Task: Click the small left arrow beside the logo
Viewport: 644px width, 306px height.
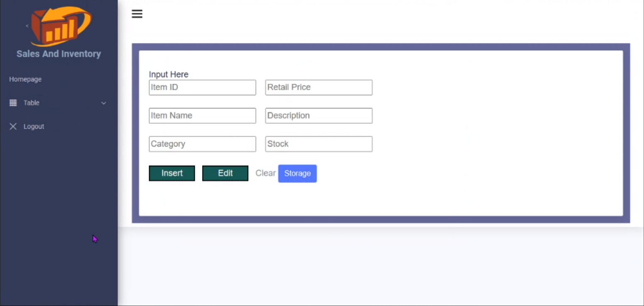Action: 27,26
